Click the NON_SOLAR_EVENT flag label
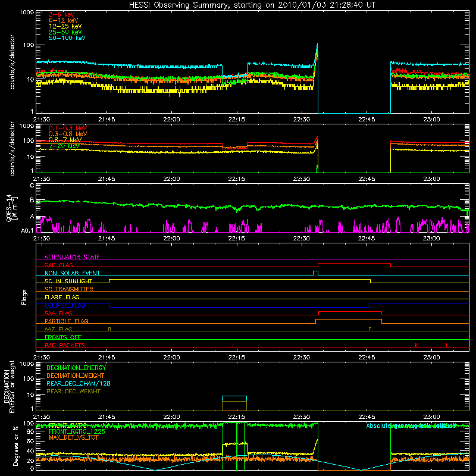The image size is (476, 476). tap(72, 273)
